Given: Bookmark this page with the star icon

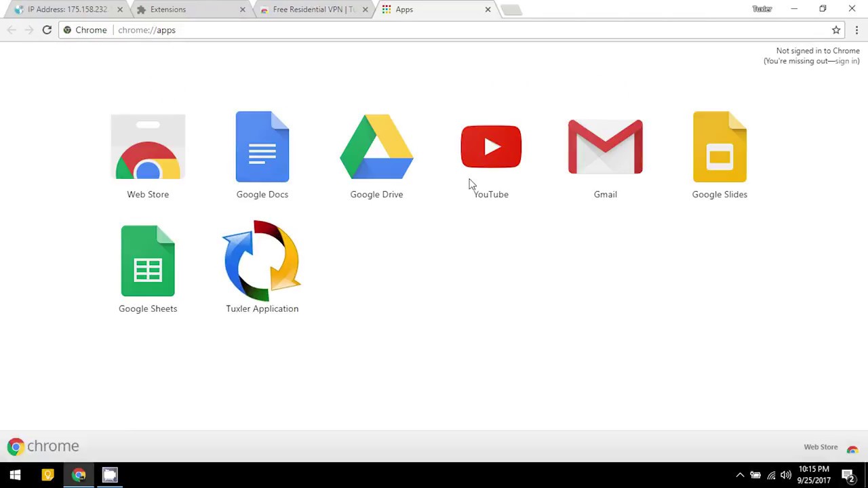Looking at the screenshot, I should pos(836,30).
